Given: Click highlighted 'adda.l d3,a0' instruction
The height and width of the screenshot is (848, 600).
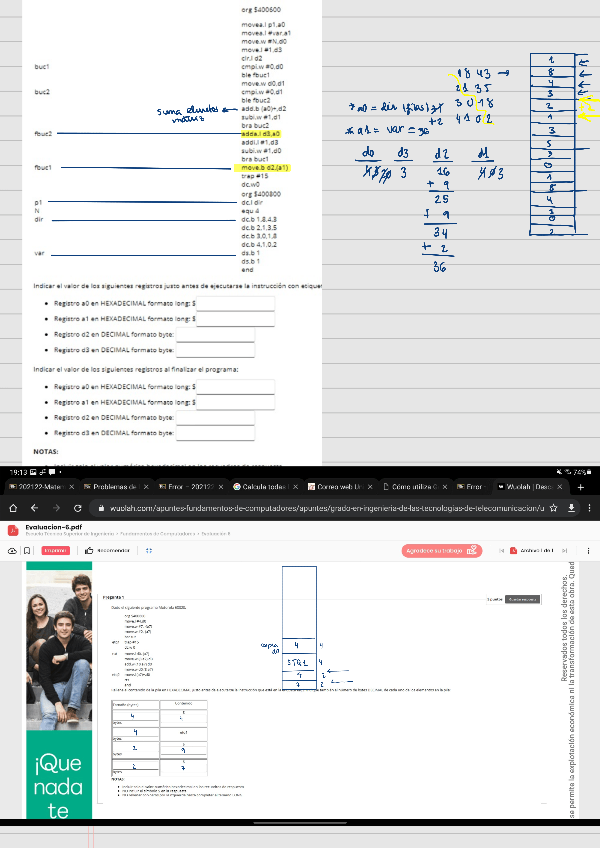Looking at the screenshot, I should point(261,134).
